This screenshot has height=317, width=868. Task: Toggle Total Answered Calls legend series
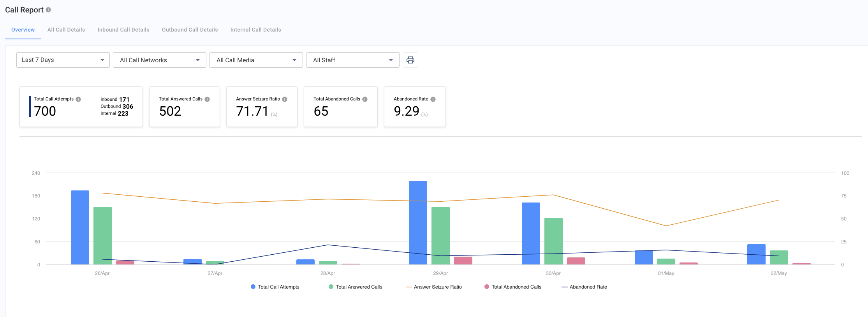click(356, 287)
